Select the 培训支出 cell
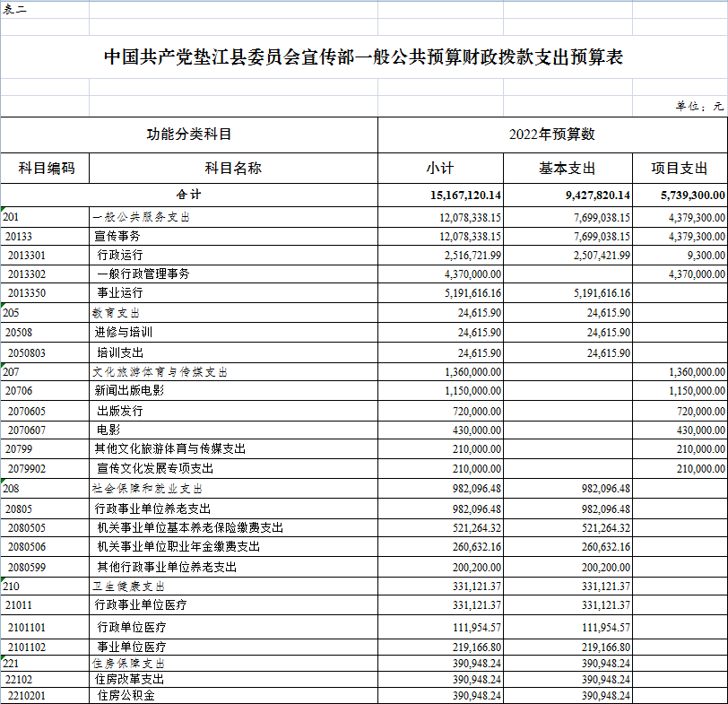This screenshot has height=704, width=728. click(233, 353)
